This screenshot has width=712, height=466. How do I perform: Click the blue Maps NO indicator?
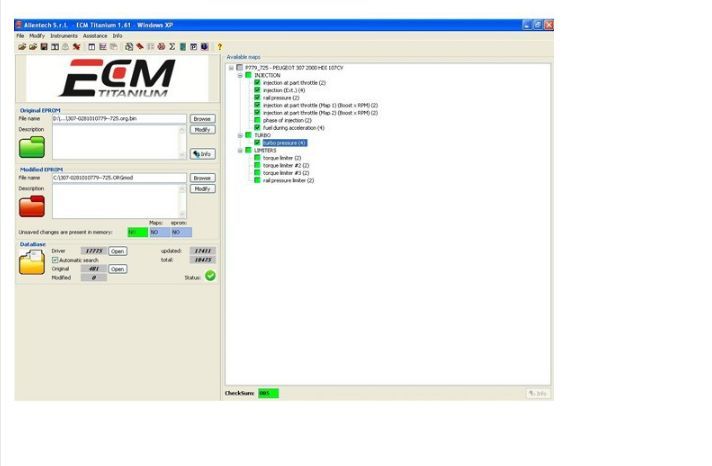tap(159, 232)
